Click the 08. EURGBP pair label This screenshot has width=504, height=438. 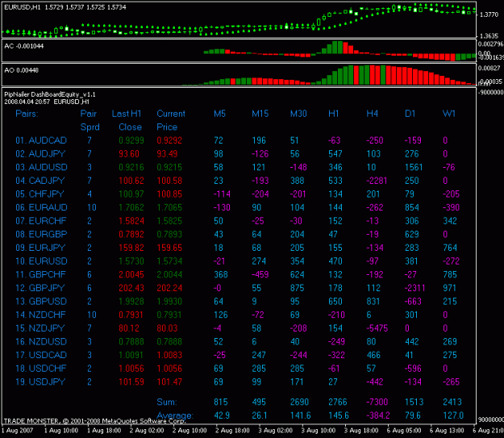(41, 234)
